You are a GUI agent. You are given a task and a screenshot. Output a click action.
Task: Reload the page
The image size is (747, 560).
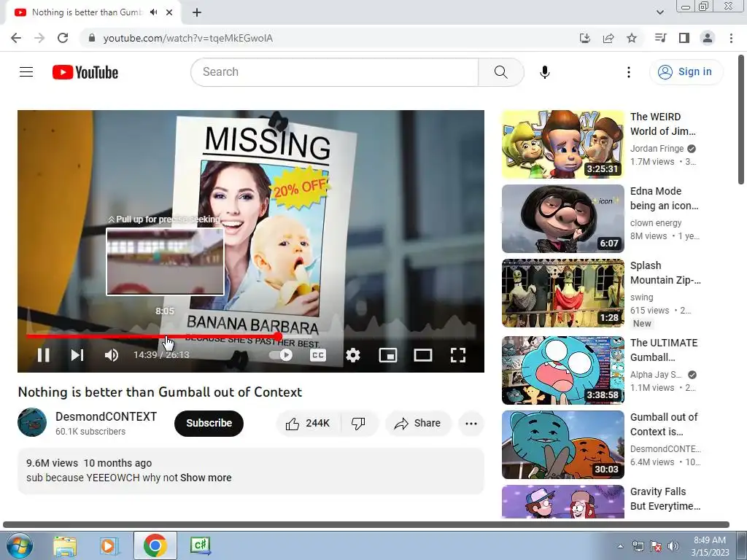click(x=63, y=38)
